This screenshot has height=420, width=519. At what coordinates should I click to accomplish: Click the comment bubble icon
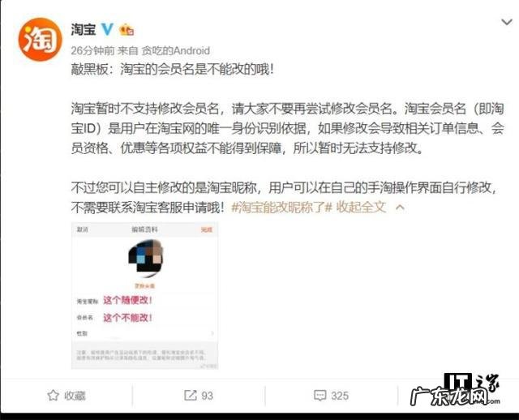(x=320, y=396)
